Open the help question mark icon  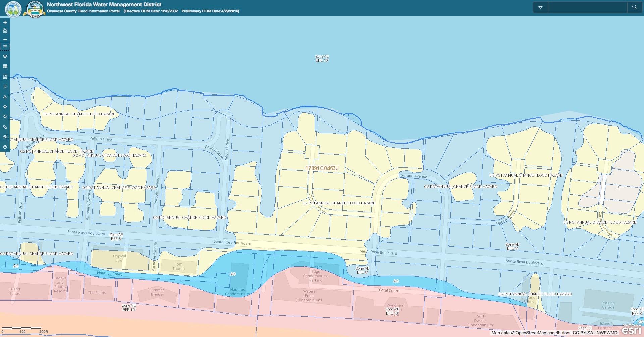pyautogui.click(x=5, y=147)
